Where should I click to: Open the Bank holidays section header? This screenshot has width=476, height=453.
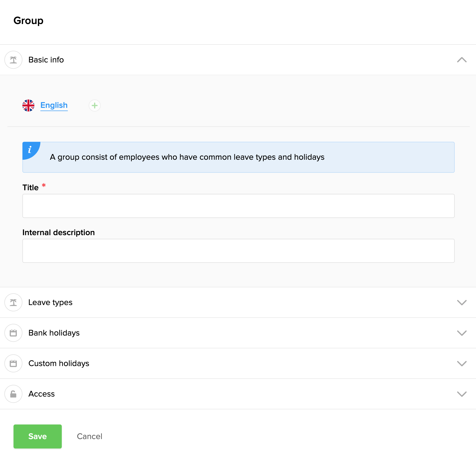[x=54, y=333]
